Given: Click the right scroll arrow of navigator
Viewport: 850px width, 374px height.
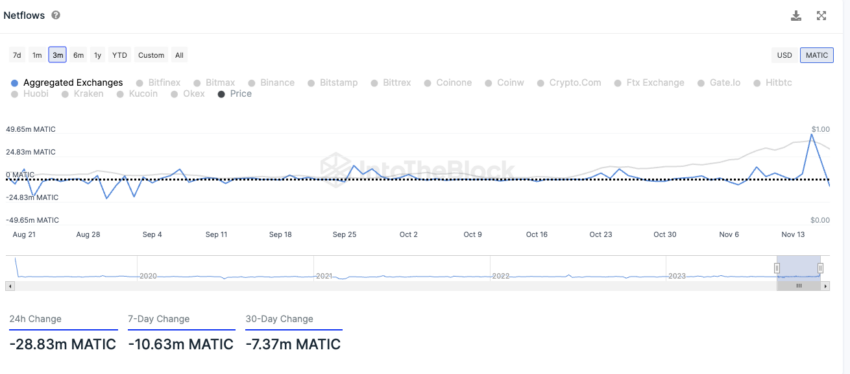Looking at the screenshot, I should (826, 286).
